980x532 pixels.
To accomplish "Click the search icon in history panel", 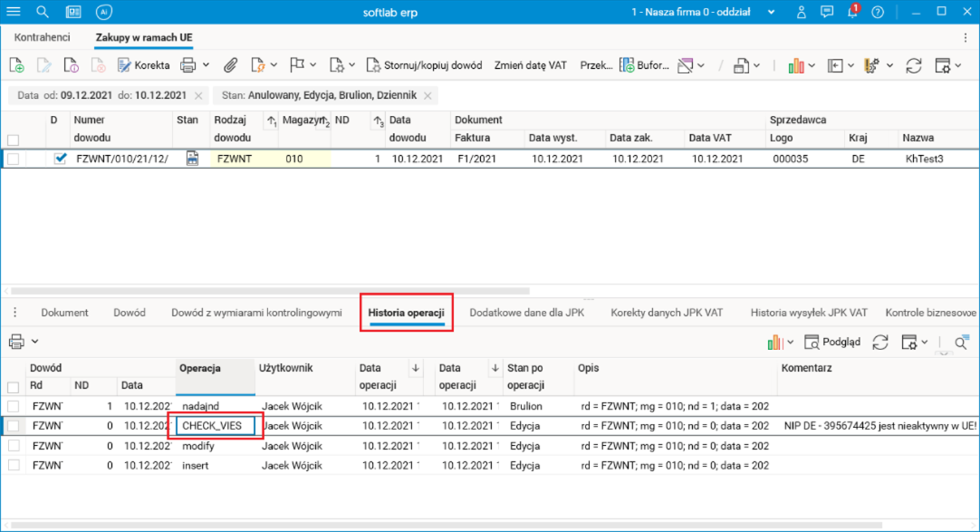I will tap(961, 342).
